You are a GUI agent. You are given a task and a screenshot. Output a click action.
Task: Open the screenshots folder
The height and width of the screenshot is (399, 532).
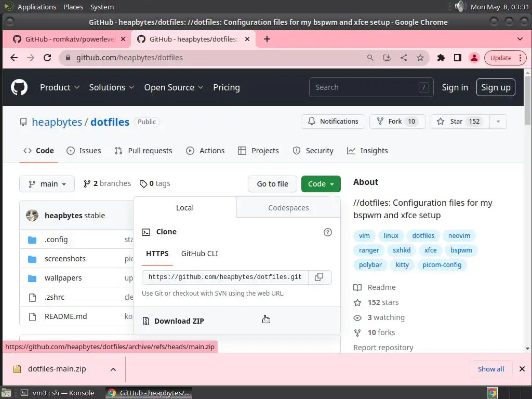(65, 259)
